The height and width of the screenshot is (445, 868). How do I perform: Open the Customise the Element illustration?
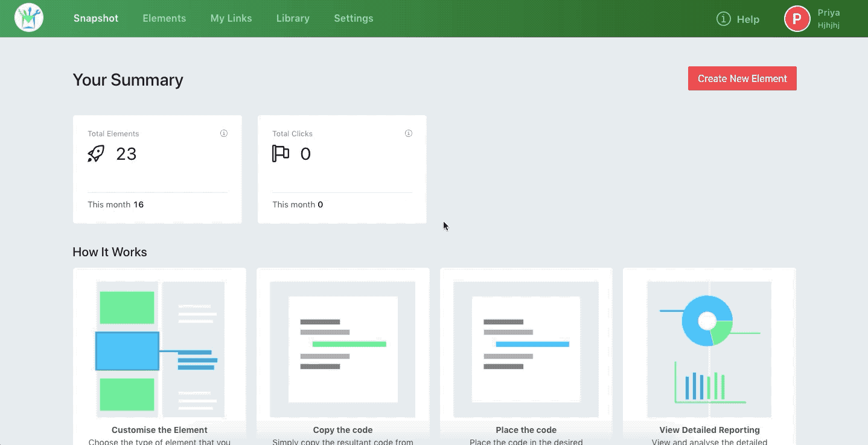159,349
